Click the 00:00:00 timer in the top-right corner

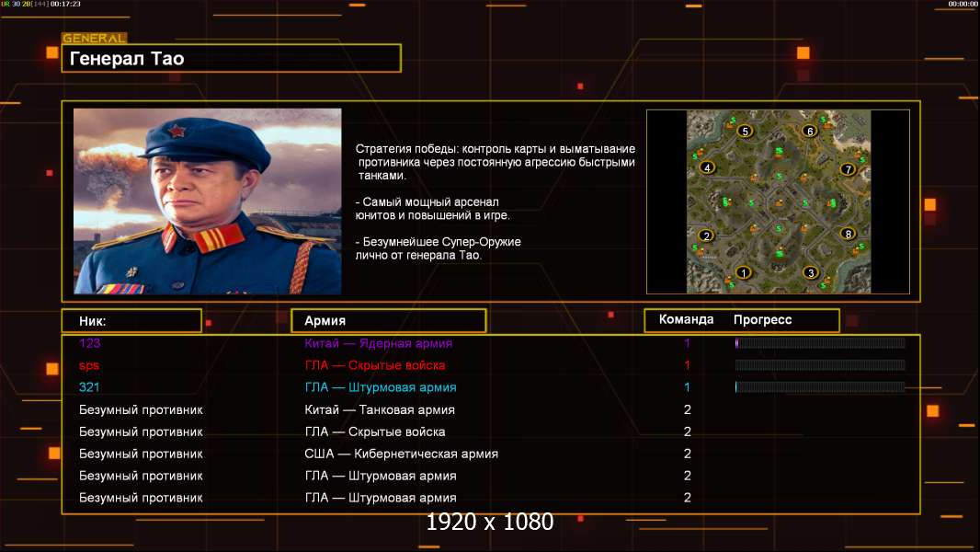(x=963, y=4)
